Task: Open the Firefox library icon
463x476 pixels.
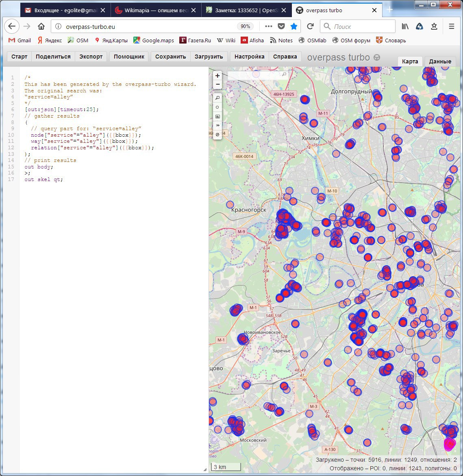Action: 405,26
